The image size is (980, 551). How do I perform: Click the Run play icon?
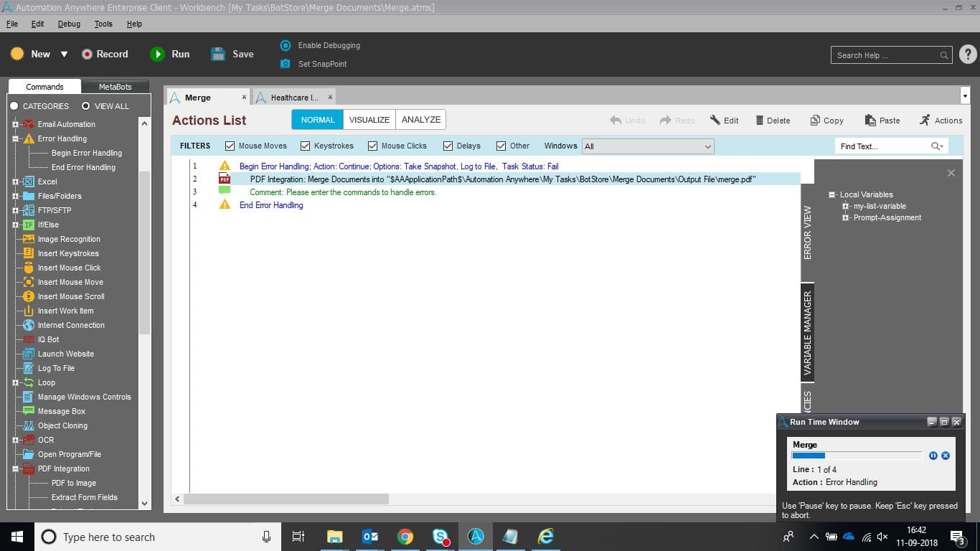click(x=157, y=54)
